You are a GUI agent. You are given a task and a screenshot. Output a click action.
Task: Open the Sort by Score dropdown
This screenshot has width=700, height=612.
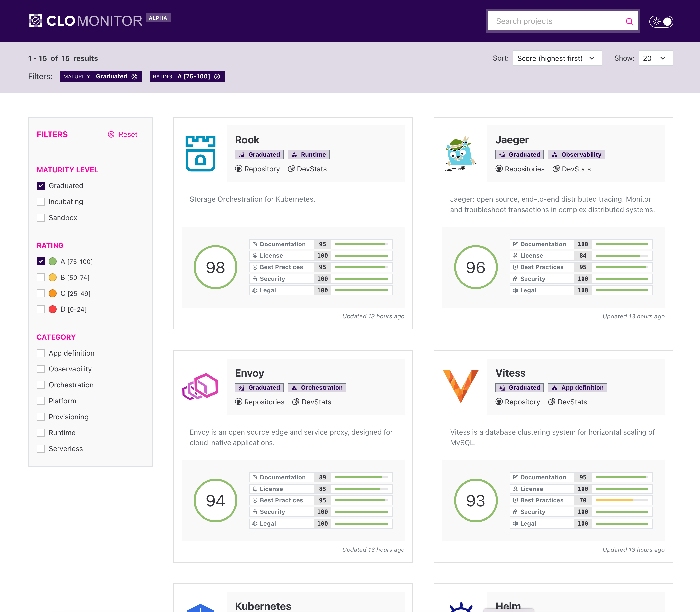557,58
